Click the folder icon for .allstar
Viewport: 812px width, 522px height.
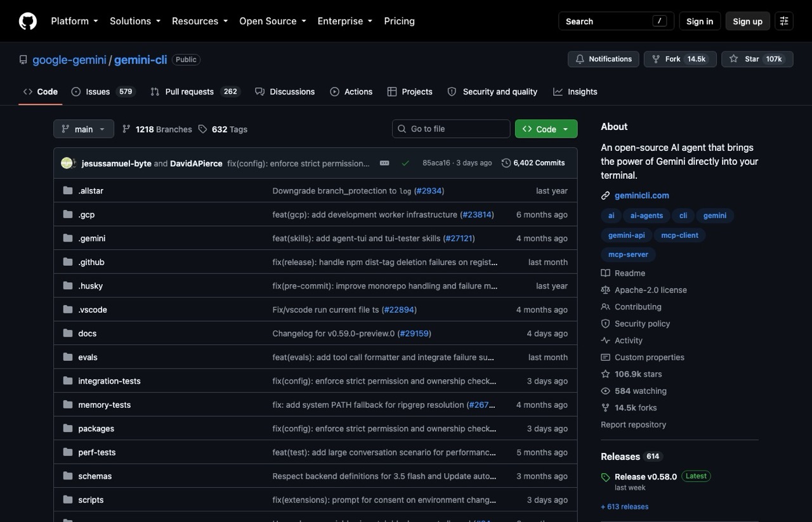click(x=68, y=191)
